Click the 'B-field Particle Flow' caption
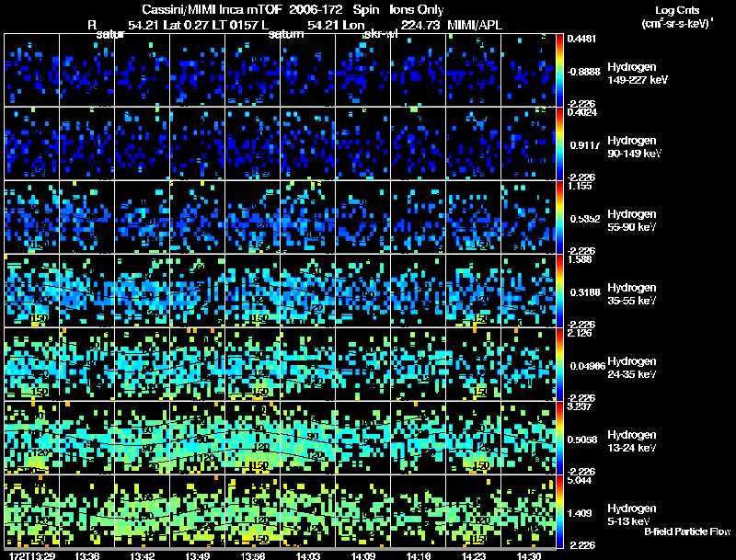The height and width of the screenshot is (560, 736). tap(687, 531)
